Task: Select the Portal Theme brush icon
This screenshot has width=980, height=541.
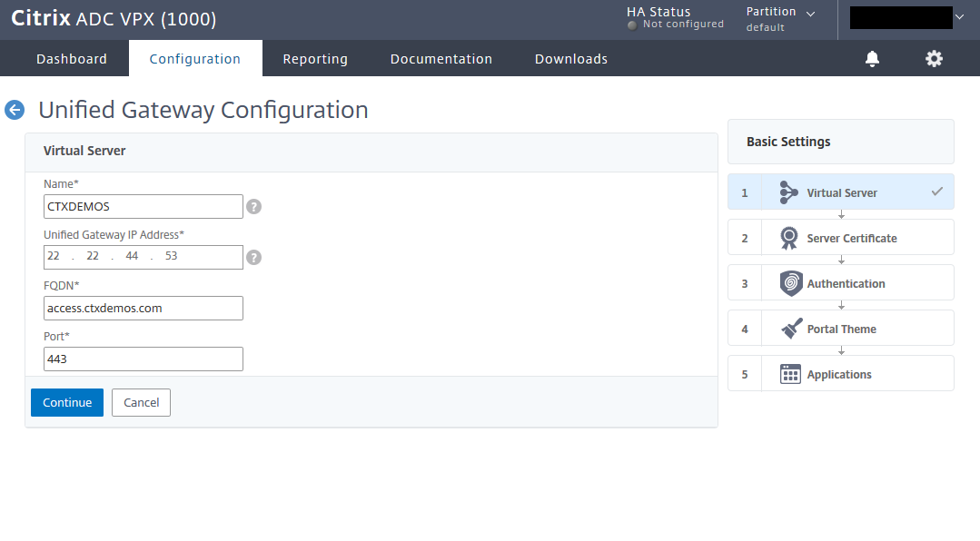Action: click(x=791, y=329)
